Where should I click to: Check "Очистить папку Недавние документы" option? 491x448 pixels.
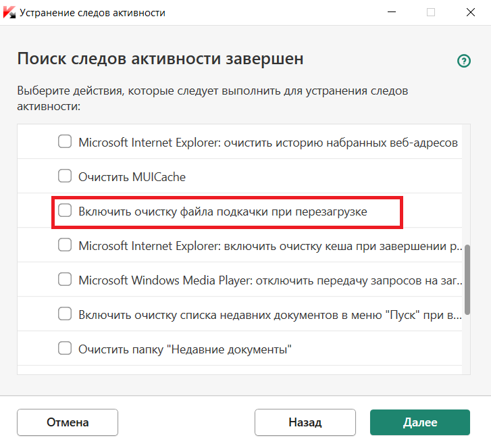[65, 349]
